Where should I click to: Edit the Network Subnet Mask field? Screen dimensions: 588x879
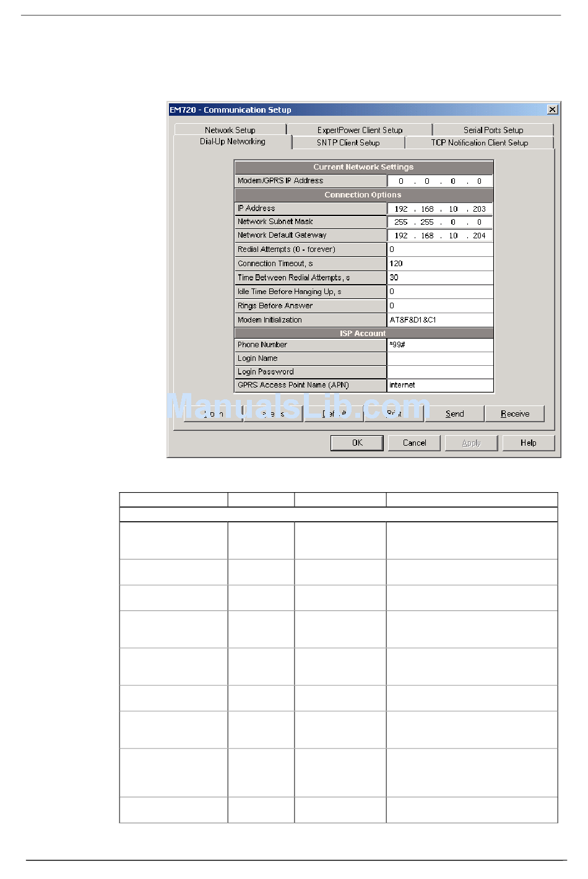click(440, 222)
